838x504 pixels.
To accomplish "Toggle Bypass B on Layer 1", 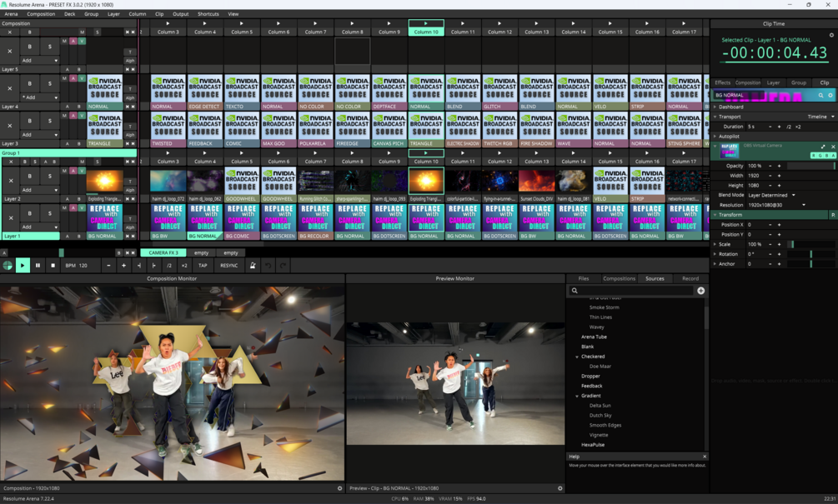I will tap(29, 213).
